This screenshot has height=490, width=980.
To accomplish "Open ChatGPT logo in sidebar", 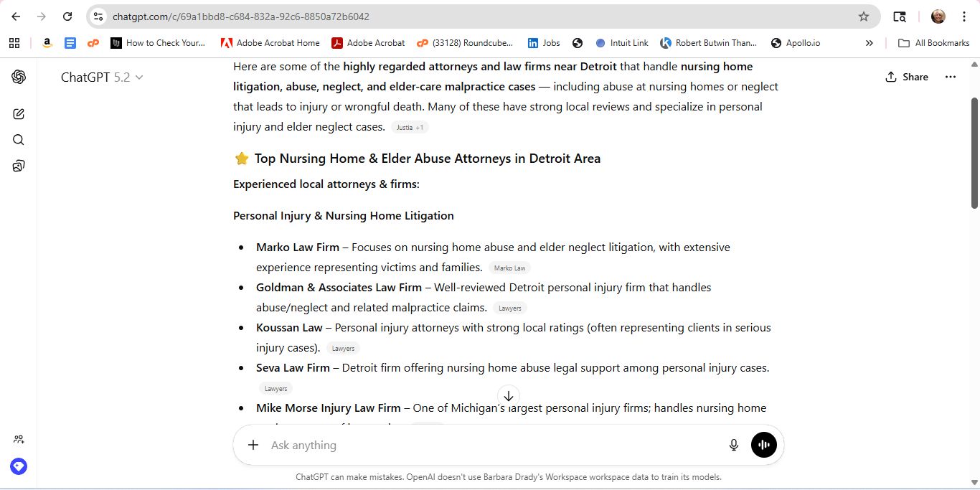I will 19,77.
